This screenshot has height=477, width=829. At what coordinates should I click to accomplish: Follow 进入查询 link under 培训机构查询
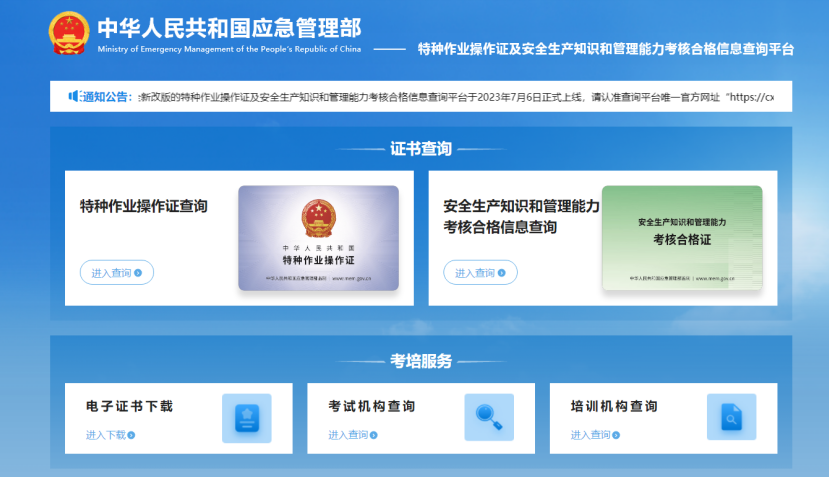591,435
